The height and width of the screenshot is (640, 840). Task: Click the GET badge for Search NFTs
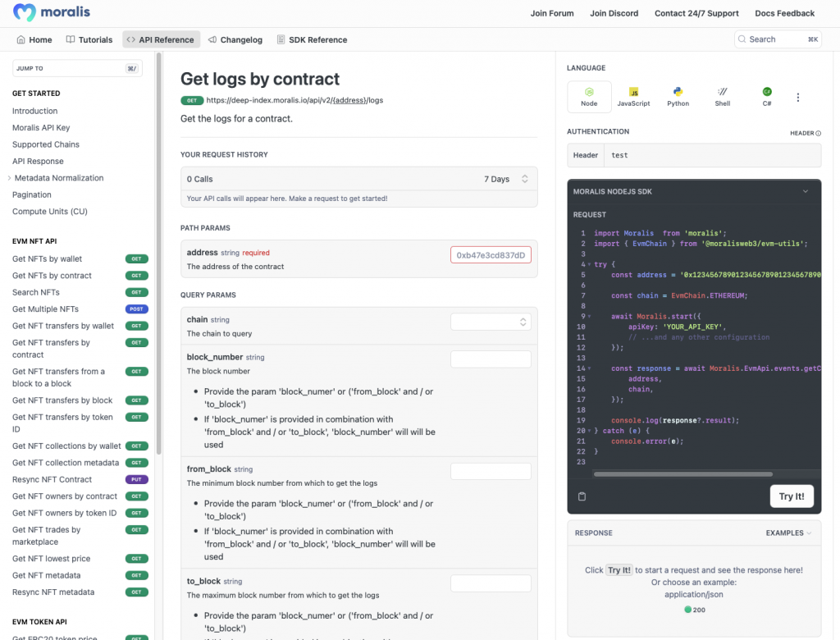pos(137,293)
